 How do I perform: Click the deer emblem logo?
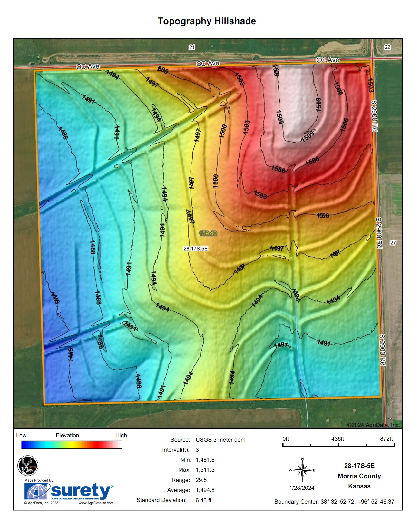(x=28, y=466)
